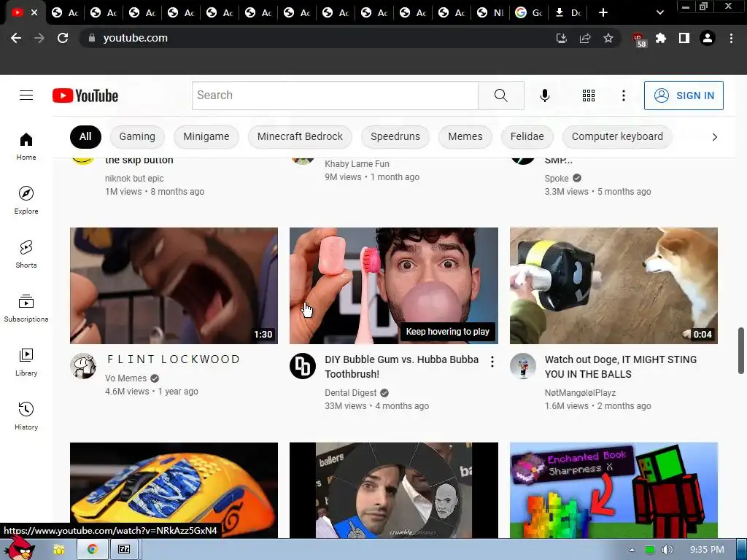Click install app icon in address bar
747x560 pixels.
click(x=561, y=38)
